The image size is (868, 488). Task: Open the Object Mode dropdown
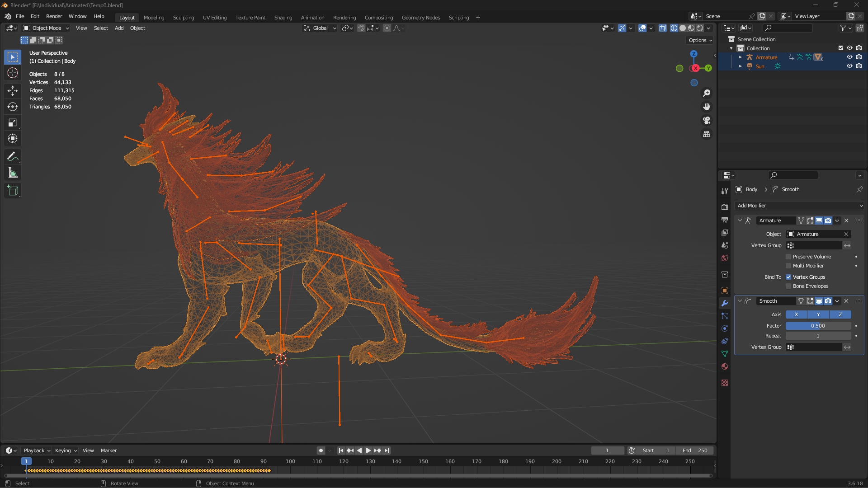click(x=46, y=28)
